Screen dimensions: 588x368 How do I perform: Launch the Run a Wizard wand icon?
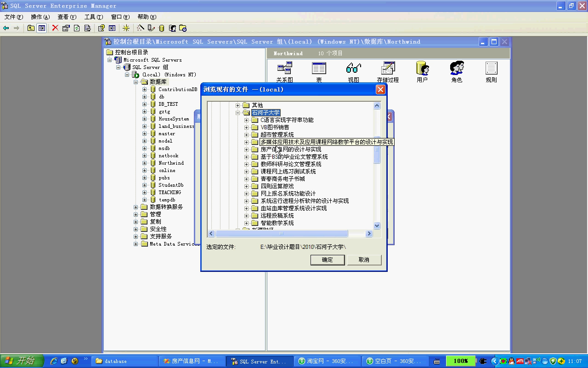(140, 28)
